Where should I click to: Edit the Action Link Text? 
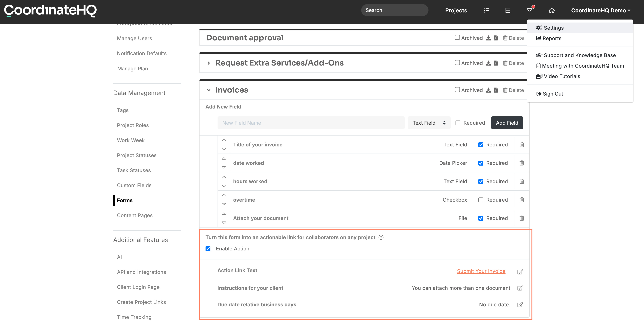[520, 272]
